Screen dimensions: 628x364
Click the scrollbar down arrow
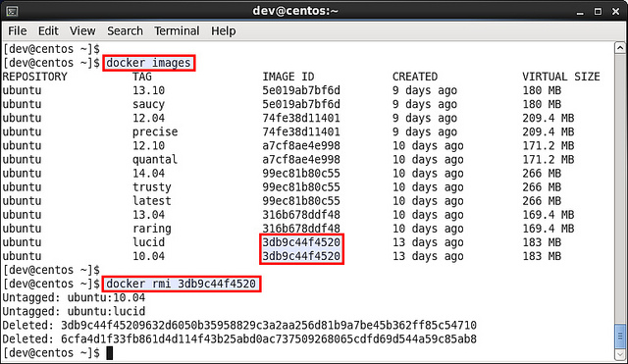[619, 355]
